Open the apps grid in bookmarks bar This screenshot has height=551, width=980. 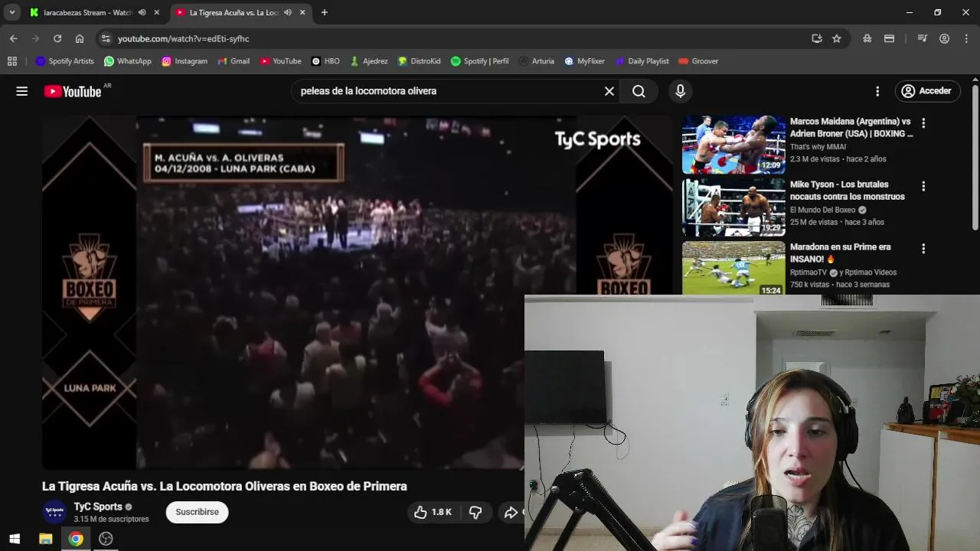[x=12, y=61]
